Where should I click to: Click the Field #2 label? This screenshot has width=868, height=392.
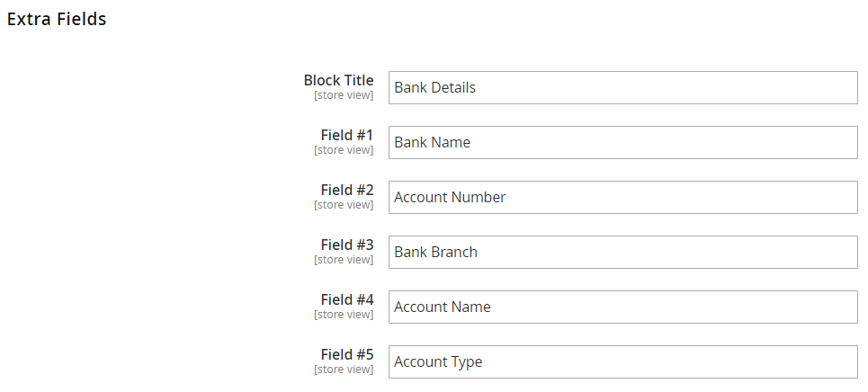pos(346,191)
